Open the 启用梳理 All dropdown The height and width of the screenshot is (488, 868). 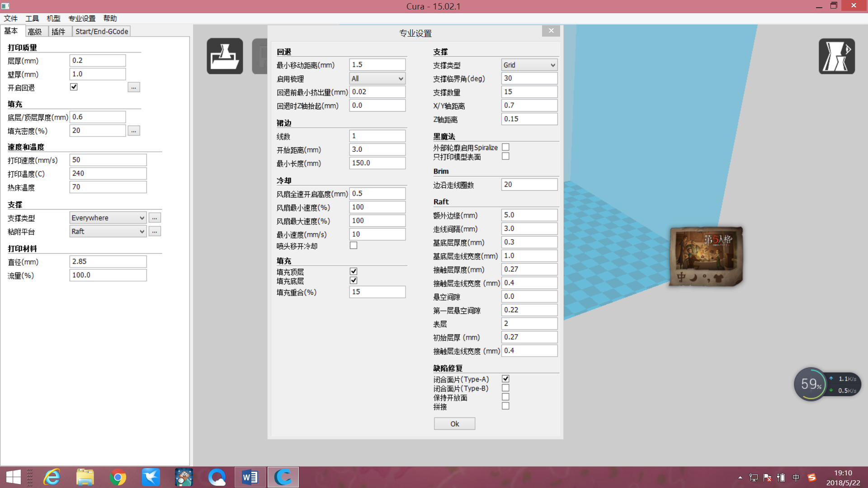pyautogui.click(x=377, y=79)
